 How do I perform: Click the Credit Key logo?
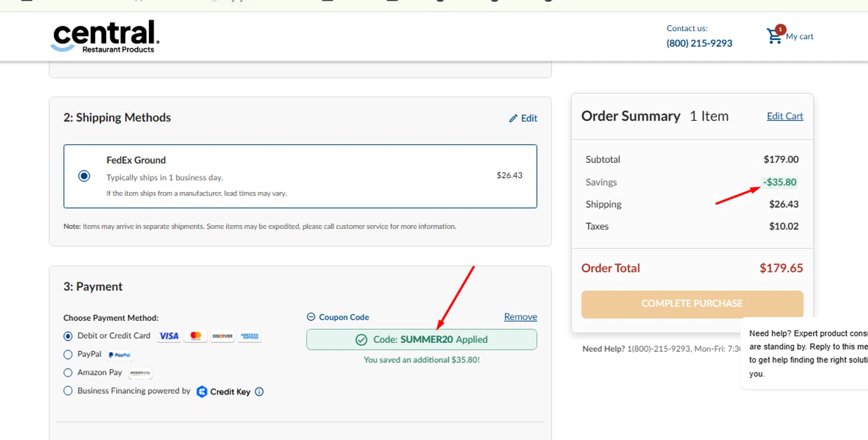coord(223,391)
